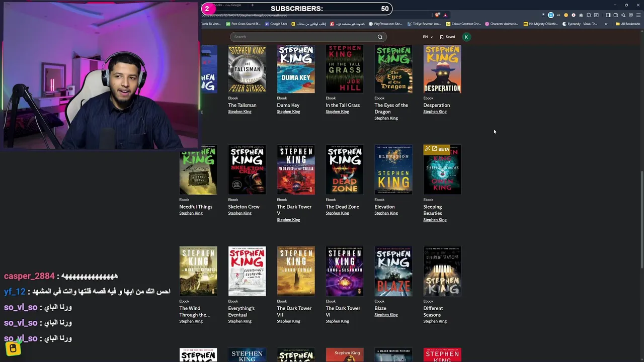Open Free Grass Sound Ef... bookmark

pyautogui.click(x=243, y=24)
